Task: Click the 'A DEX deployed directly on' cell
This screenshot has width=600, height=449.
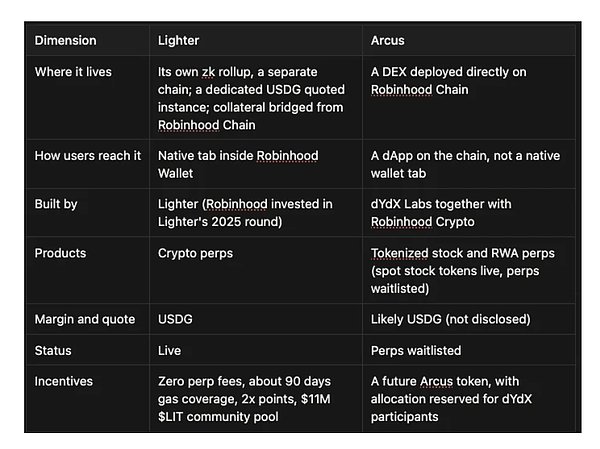Action: 448,81
